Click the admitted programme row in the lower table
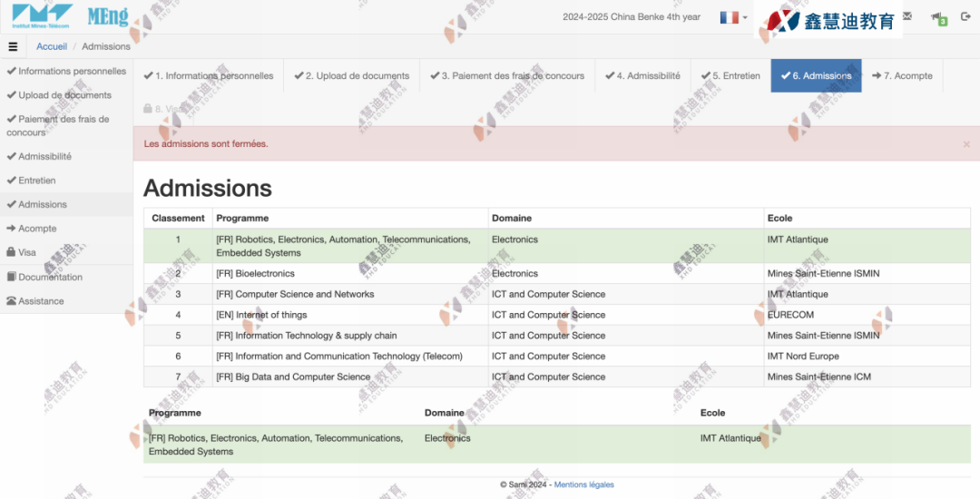 (x=557, y=445)
